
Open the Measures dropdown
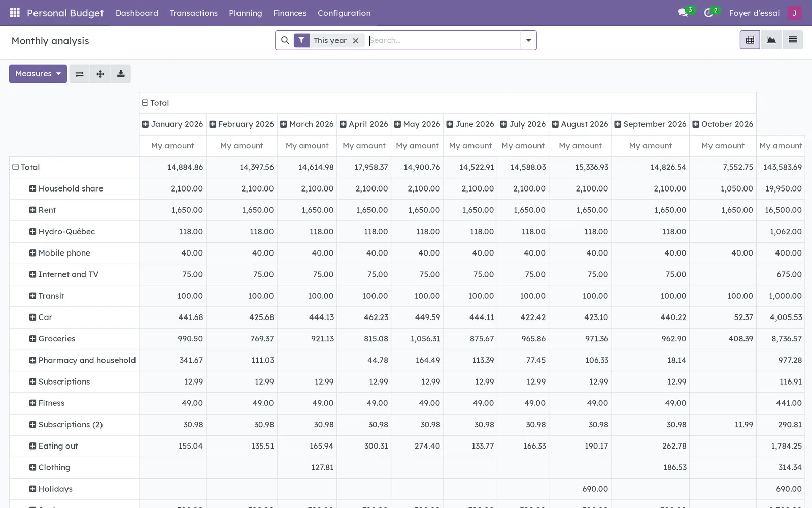tap(38, 74)
